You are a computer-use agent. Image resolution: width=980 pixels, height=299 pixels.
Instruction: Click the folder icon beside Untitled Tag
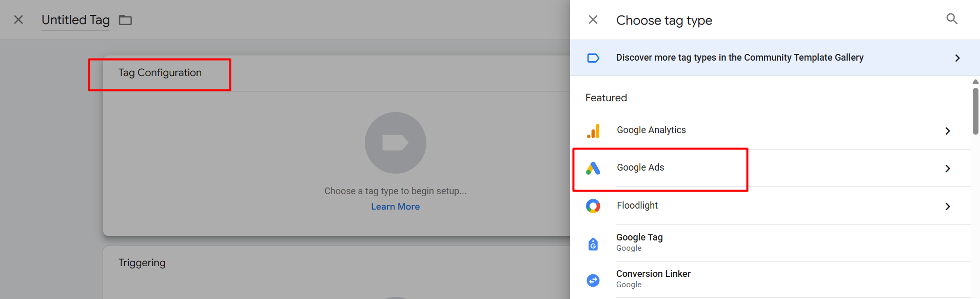click(x=125, y=20)
